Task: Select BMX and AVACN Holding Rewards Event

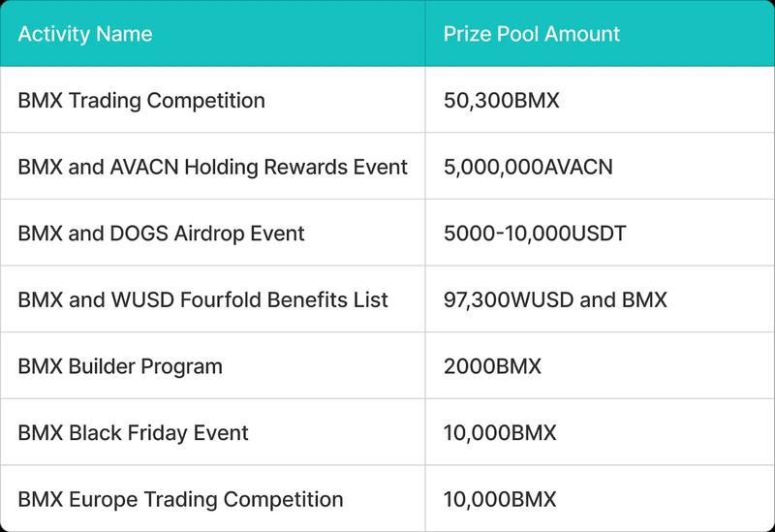Action: tap(212, 167)
